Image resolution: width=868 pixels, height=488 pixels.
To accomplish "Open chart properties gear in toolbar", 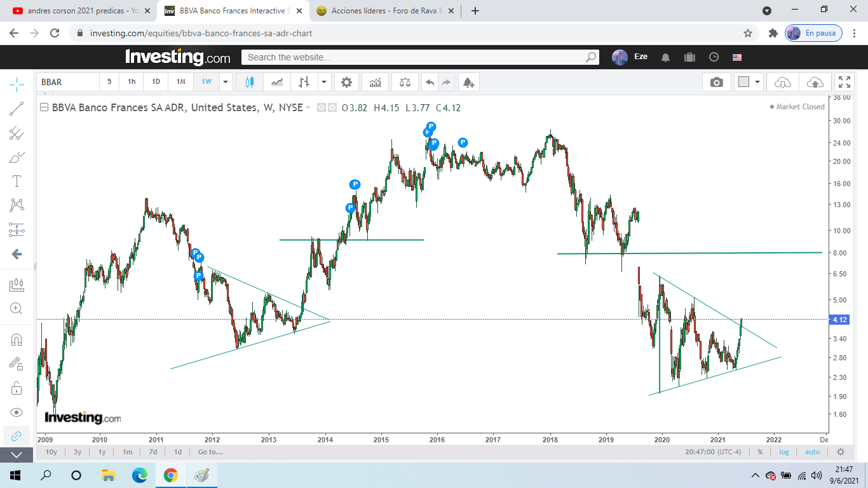I will (346, 82).
